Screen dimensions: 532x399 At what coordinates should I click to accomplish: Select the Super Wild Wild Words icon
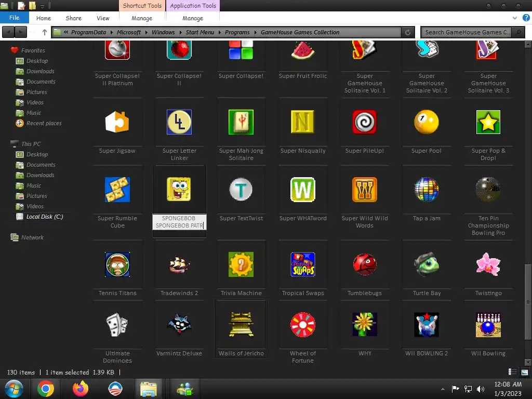click(365, 189)
